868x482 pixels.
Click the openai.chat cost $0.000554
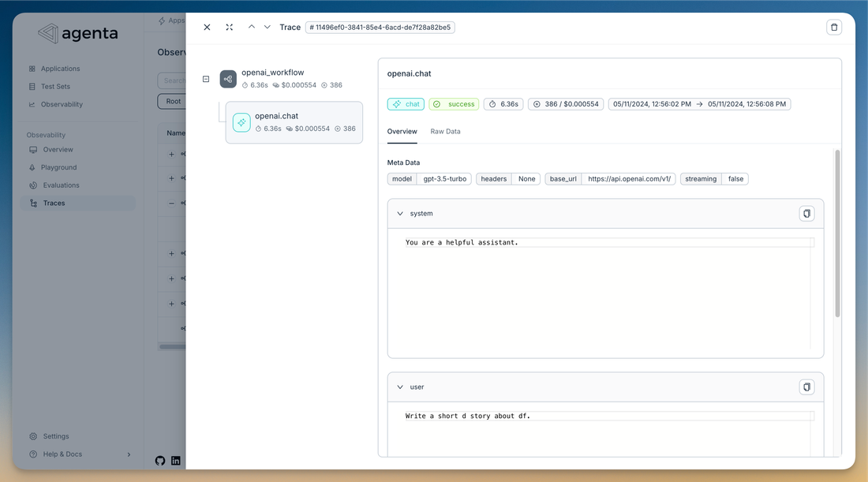click(x=308, y=129)
